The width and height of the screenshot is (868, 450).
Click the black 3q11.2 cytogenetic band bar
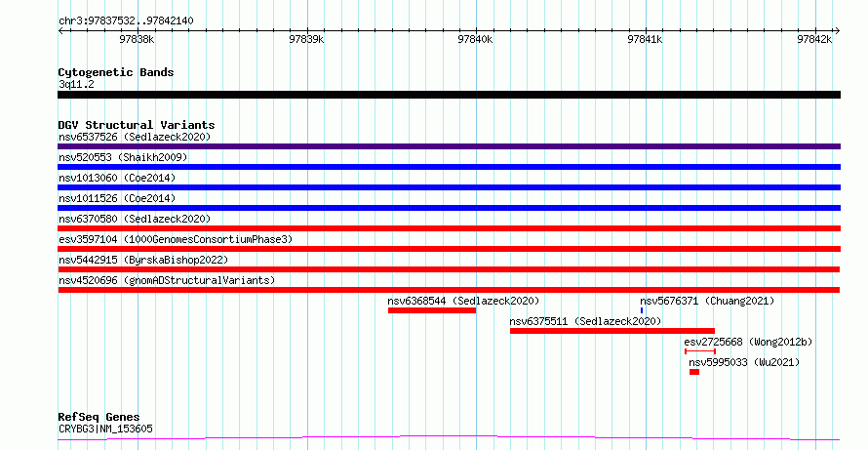(x=449, y=95)
